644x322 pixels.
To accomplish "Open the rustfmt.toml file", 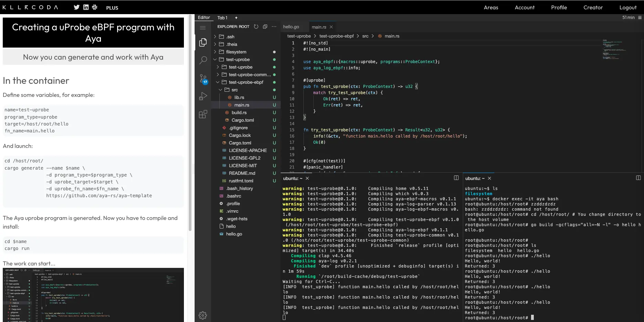I will point(246,181).
